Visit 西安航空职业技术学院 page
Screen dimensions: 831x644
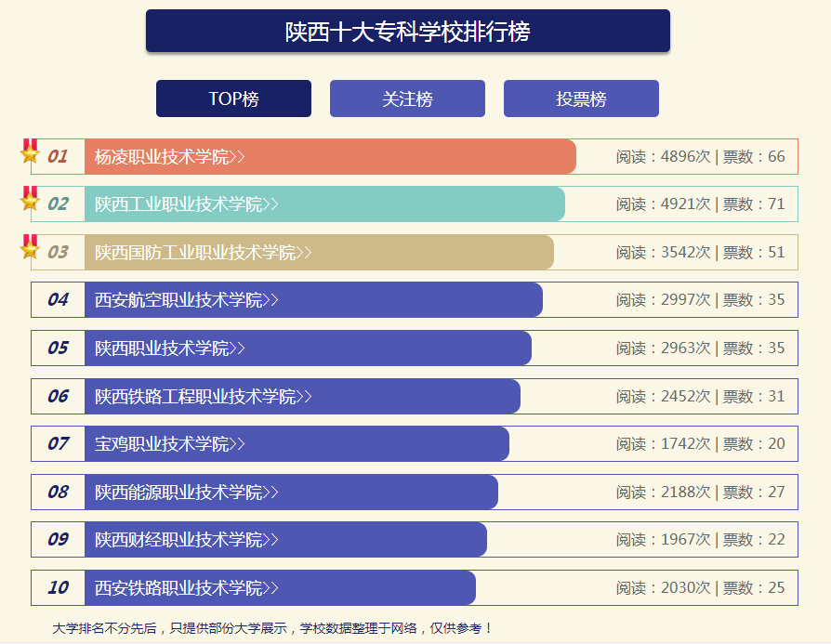[186, 300]
